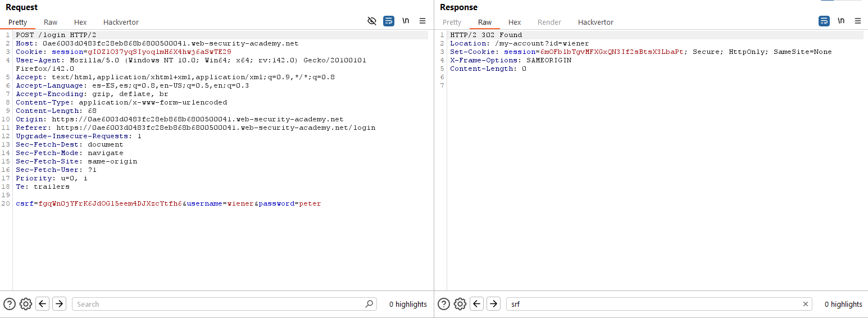Toggle non-printable characters (\n) in Request panel

[406, 21]
